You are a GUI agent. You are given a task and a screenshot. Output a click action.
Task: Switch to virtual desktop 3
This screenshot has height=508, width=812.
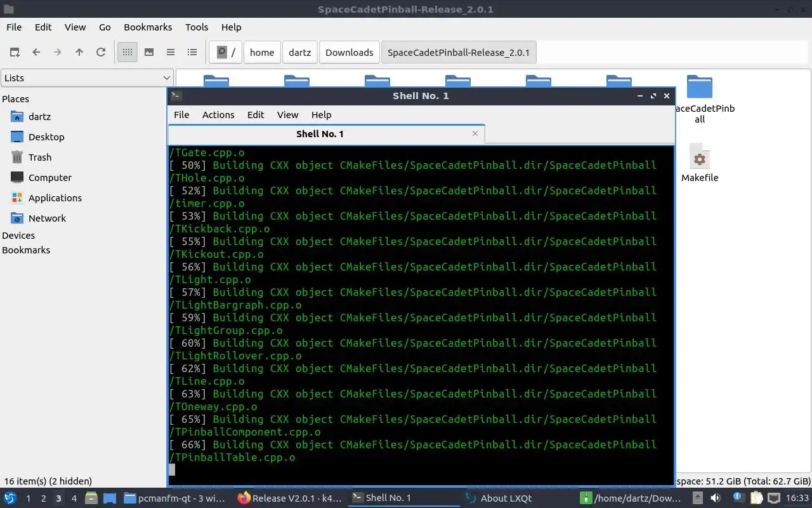pyautogui.click(x=58, y=498)
